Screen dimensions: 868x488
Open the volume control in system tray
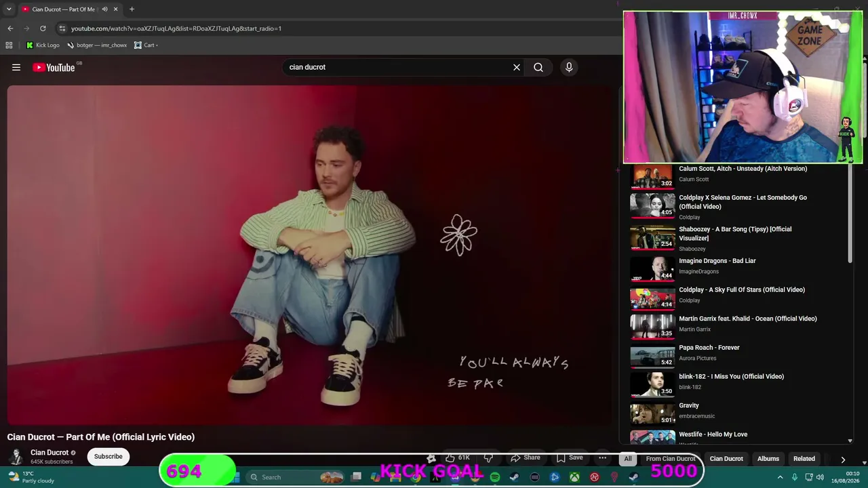pyautogui.click(x=821, y=477)
